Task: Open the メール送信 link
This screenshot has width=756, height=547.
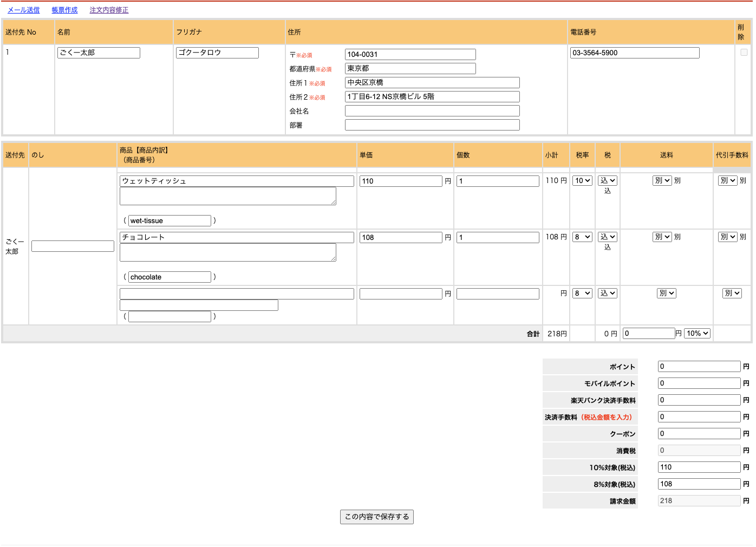Action: tap(23, 10)
